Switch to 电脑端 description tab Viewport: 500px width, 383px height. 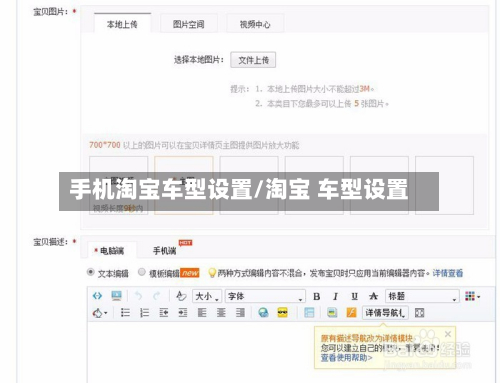click(x=112, y=251)
